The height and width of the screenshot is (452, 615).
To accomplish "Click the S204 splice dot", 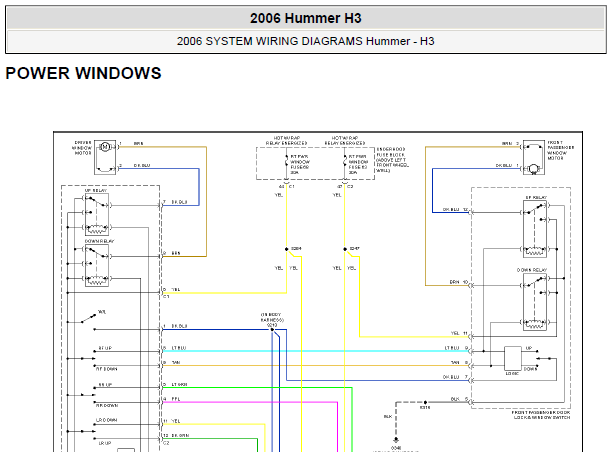I will click(x=287, y=249).
